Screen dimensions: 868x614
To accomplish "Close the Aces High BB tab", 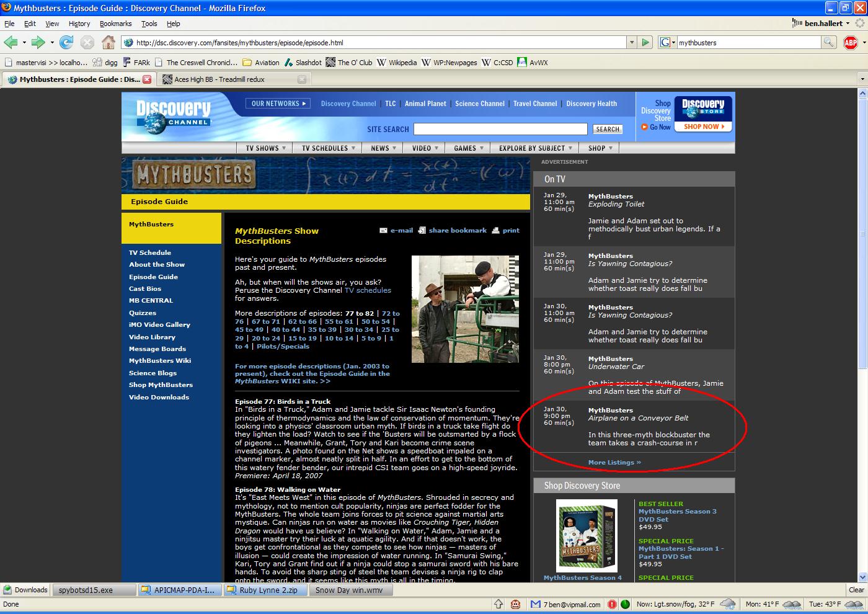I will tap(302, 79).
